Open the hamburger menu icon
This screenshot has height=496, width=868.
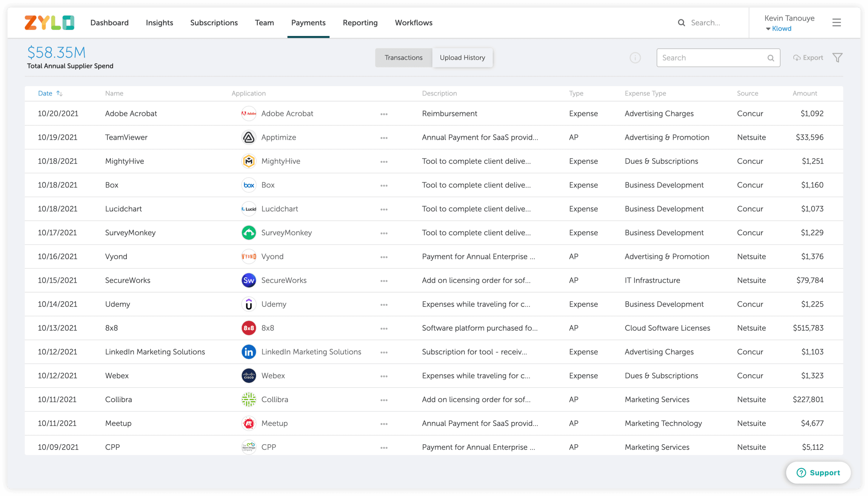836,23
